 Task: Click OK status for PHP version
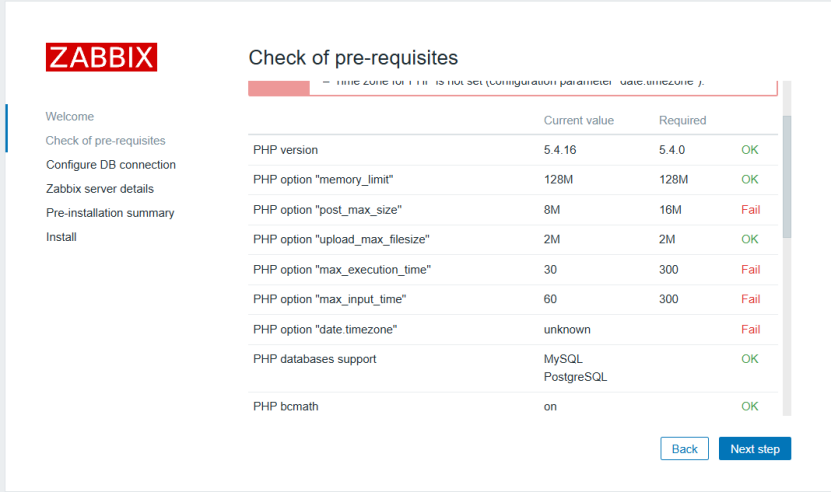750,150
